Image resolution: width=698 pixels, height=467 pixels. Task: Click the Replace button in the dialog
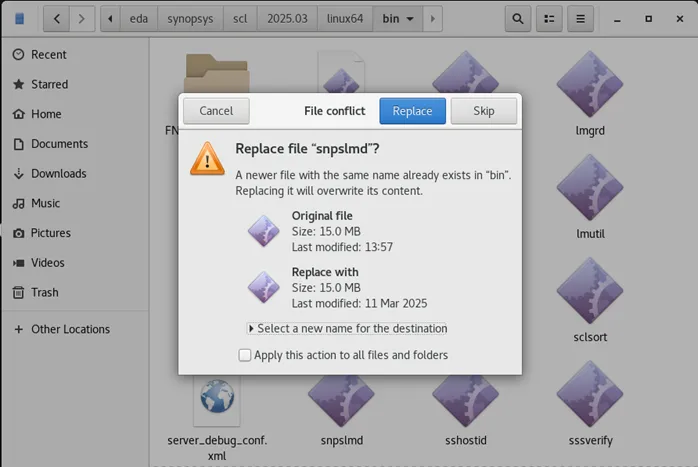tap(412, 111)
